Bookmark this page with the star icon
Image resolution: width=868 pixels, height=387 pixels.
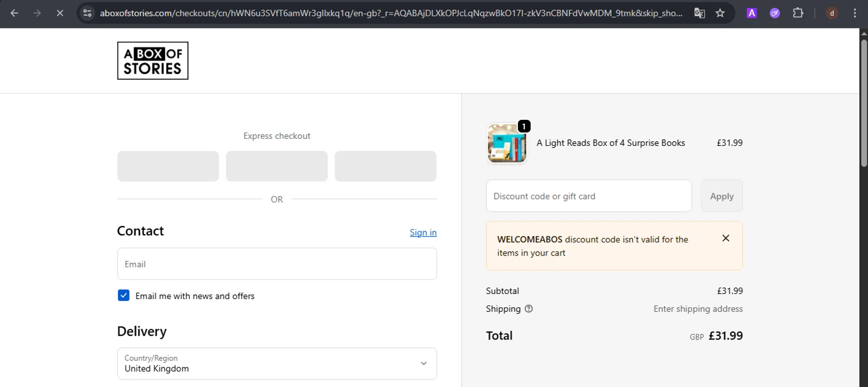tap(720, 13)
